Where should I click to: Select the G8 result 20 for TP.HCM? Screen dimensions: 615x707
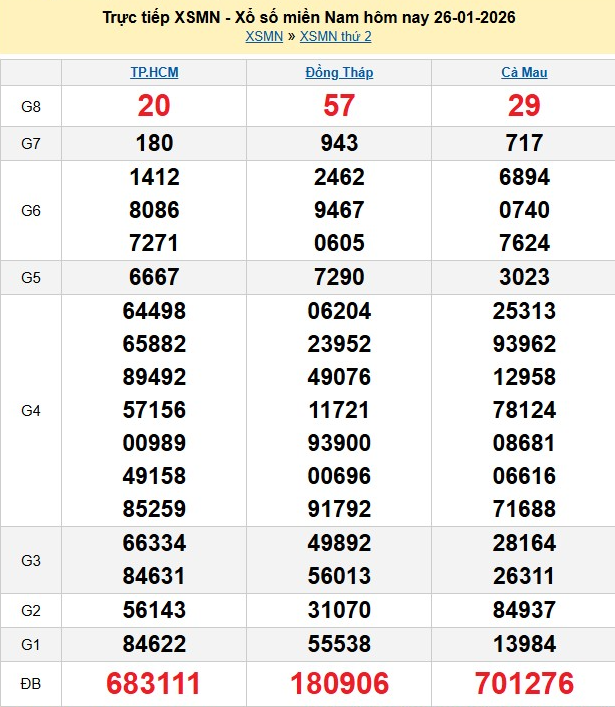pyautogui.click(x=154, y=107)
